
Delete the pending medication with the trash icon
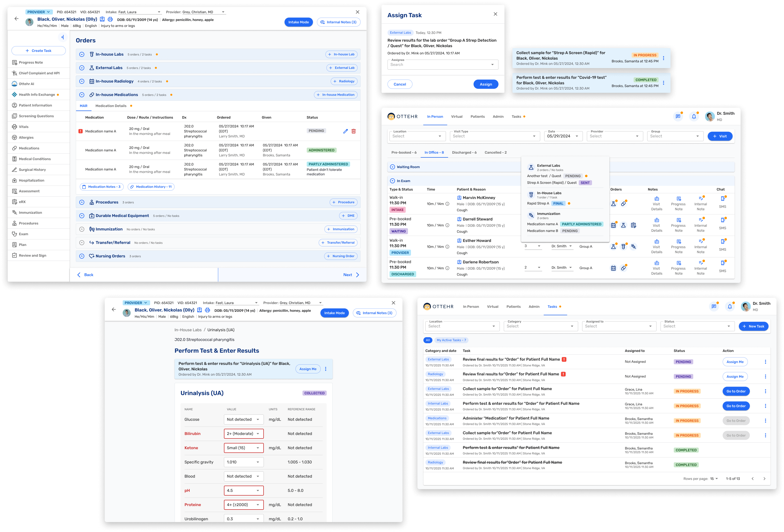[x=354, y=131]
